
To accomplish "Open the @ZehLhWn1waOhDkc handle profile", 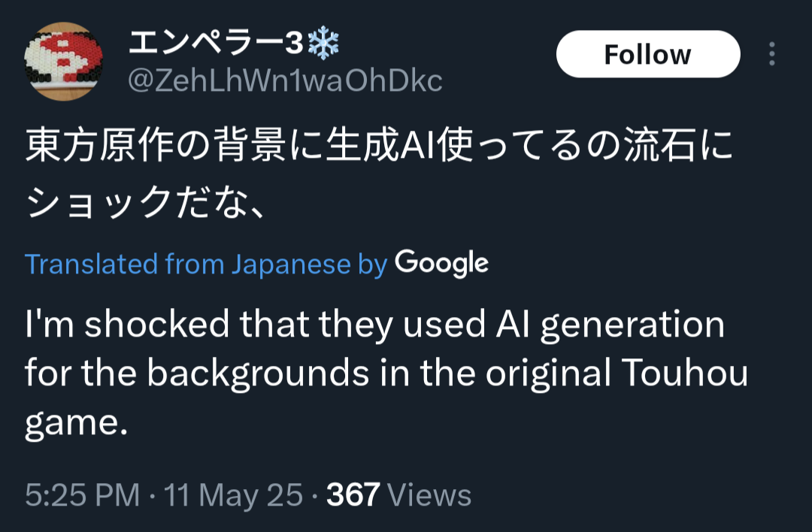I will 285,81.
